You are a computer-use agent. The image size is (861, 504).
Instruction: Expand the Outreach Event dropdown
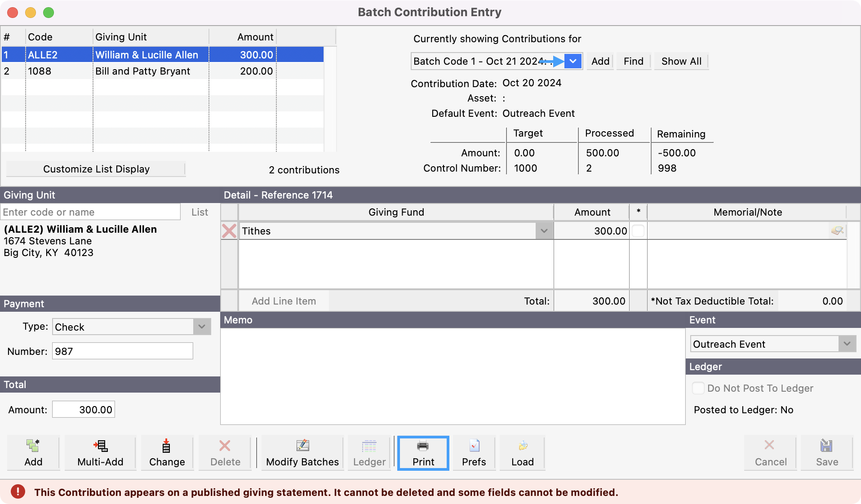click(x=848, y=344)
